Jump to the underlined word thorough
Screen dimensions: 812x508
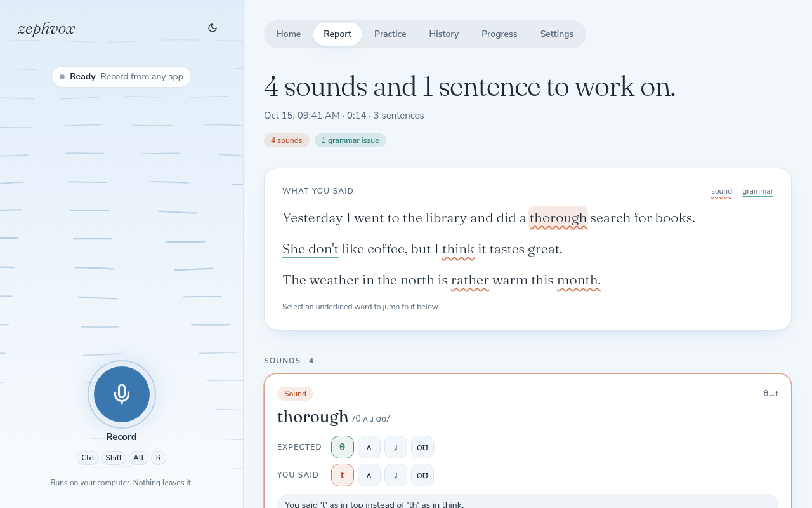(x=558, y=218)
